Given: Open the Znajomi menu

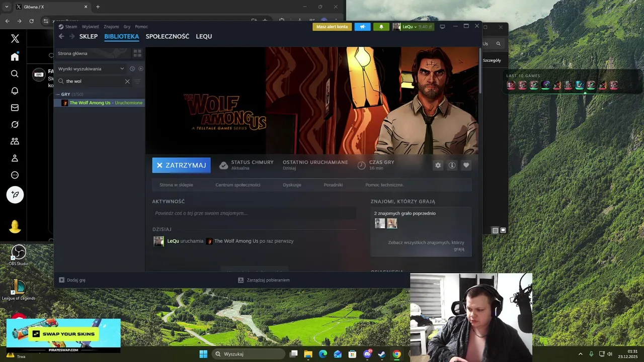Looking at the screenshot, I should tap(111, 27).
